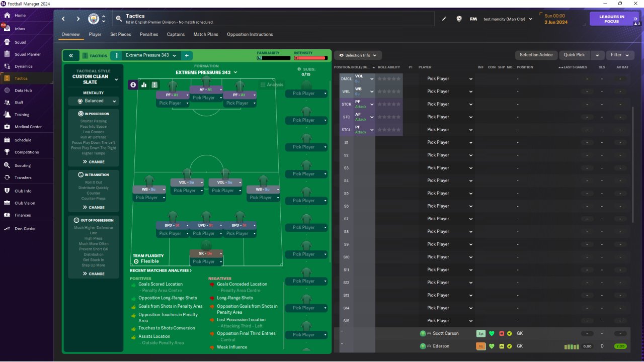Select the bar-chart pitch view icon
The image size is (644, 362).
tap(144, 85)
